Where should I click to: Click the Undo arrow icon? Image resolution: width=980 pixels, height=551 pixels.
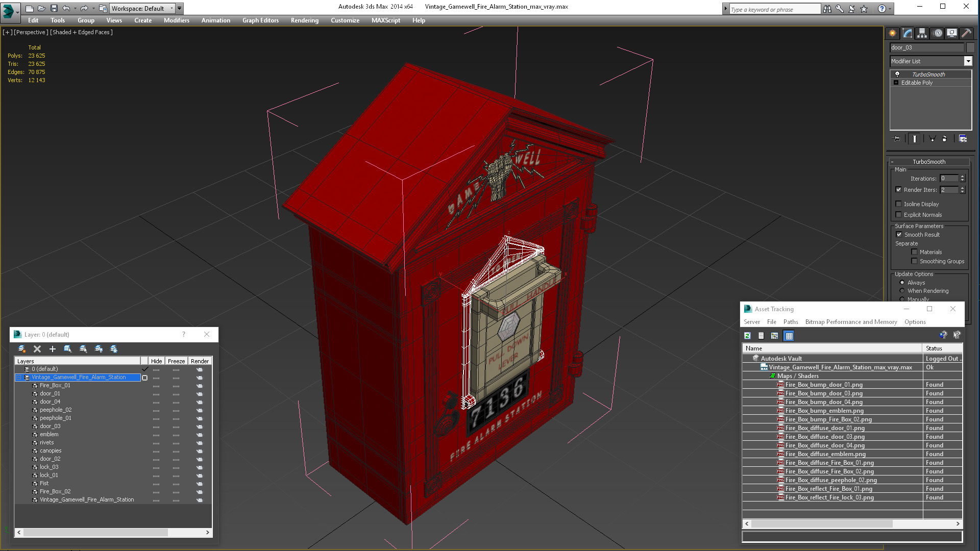pyautogui.click(x=66, y=8)
